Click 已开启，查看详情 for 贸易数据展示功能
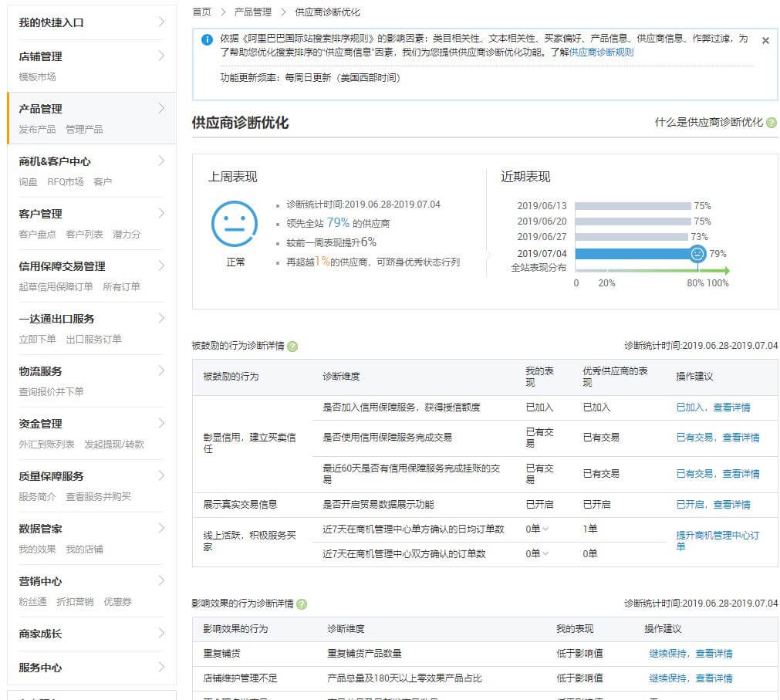 [713, 505]
